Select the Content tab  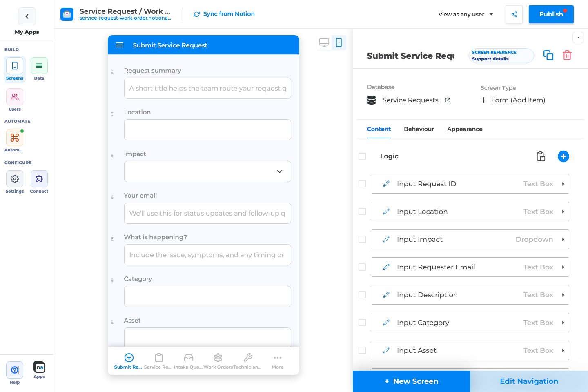[379, 129]
